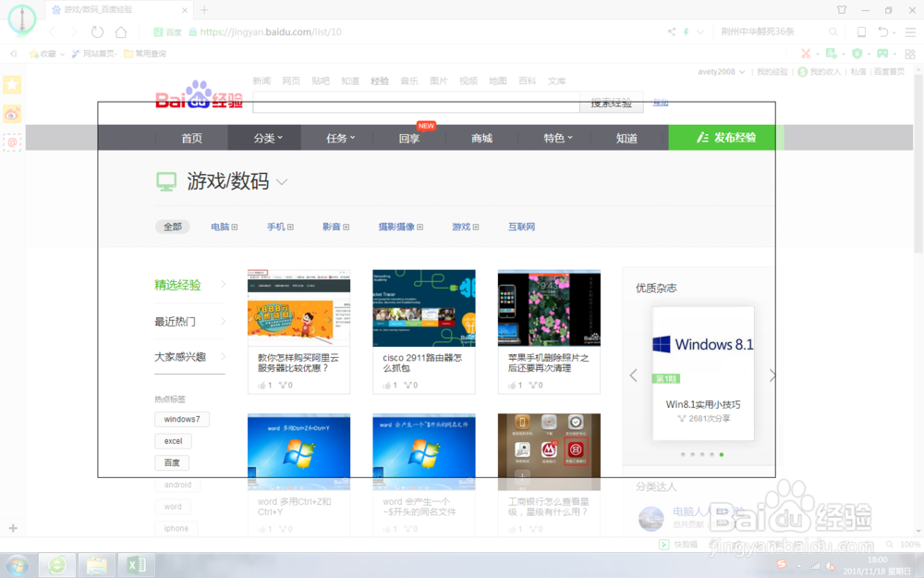Image resolution: width=924 pixels, height=578 pixels.
Task: Open the mobile phone icon in the toolbar
Action: (x=861, y=31)
